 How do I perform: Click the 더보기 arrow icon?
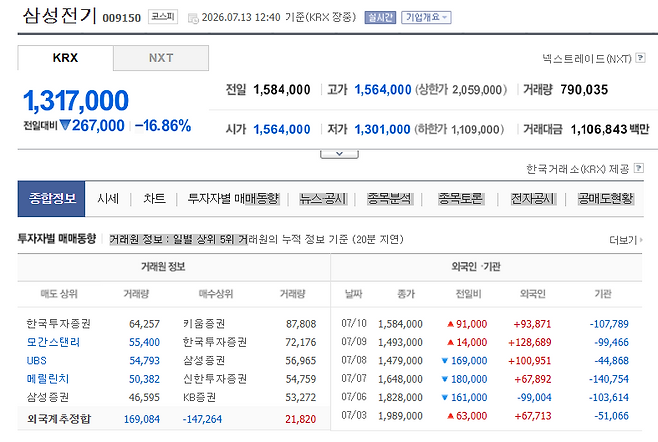[x=641, y=240]
